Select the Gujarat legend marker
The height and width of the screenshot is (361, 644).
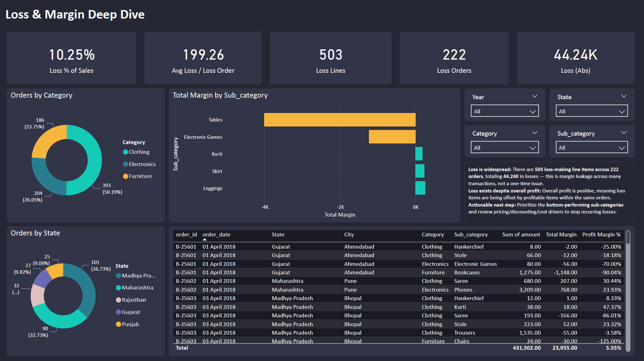pos(119,312)
